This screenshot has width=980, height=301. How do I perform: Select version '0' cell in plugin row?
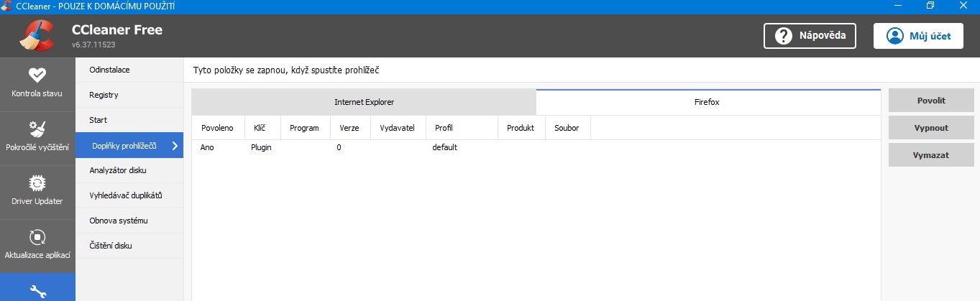click(x=339, y=147)
